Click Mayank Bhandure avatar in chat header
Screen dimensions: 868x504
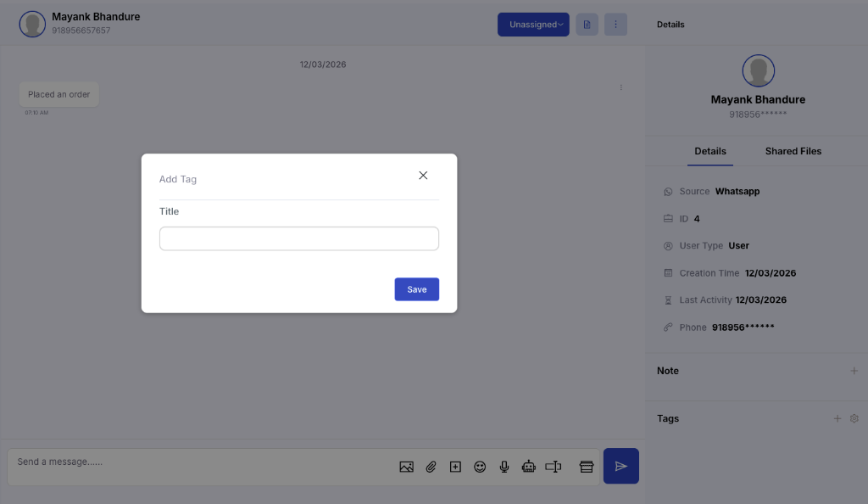(x=32, y=25)
